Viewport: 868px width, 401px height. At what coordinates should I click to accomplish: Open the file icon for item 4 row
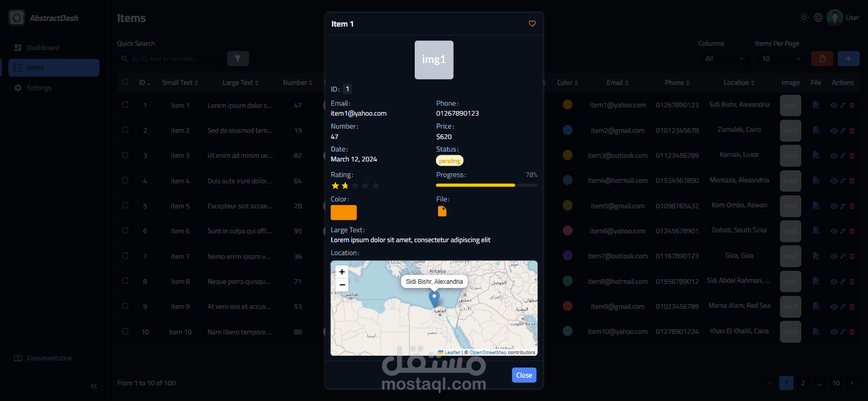pos(816,181)
